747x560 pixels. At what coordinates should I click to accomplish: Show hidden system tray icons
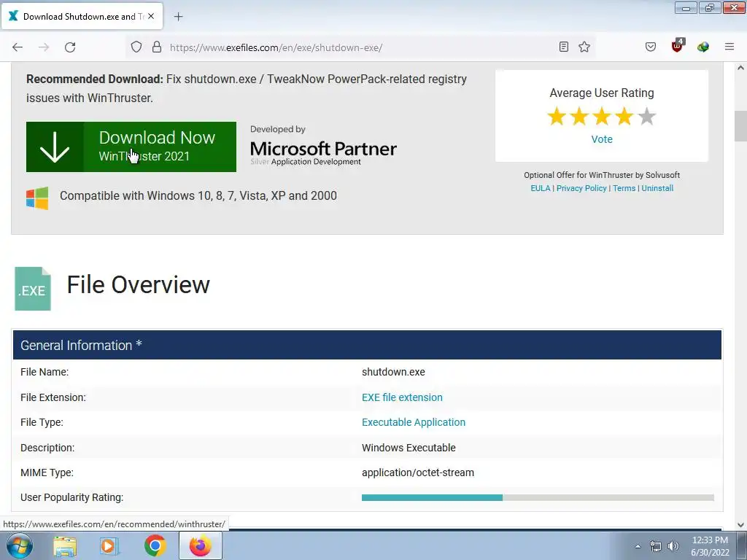tap(638, 546)
